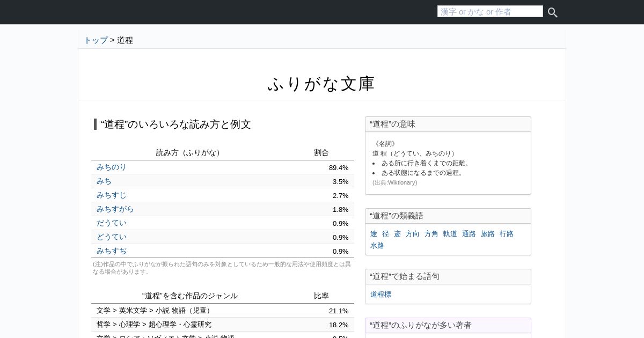Open reading みちすがら
The width and height of the screenshot is (644, 338).
[x=115, y=209]
